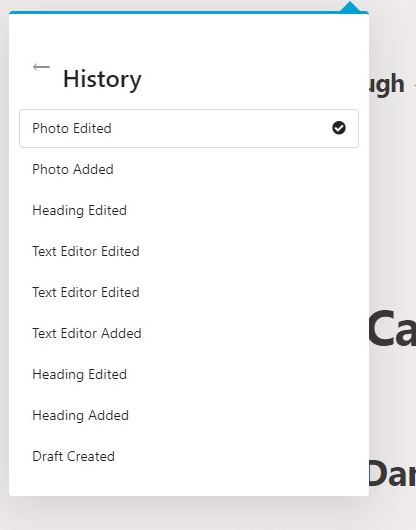This screenshot has height=530, width=416.
Task: Click the blue pointer triangle atop the panel
Action: (350, 7)
